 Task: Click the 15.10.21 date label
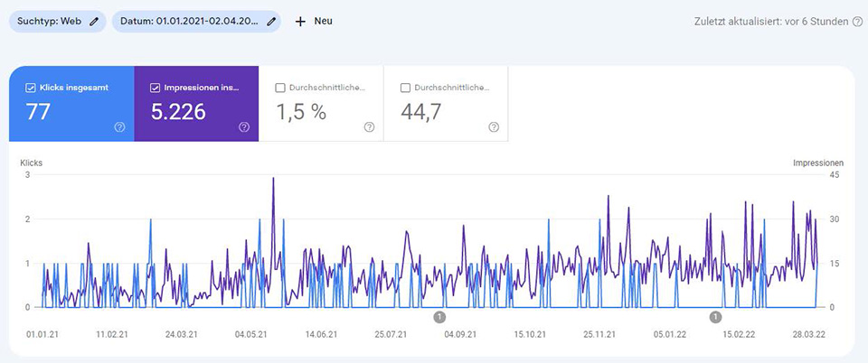click(530, 334)
